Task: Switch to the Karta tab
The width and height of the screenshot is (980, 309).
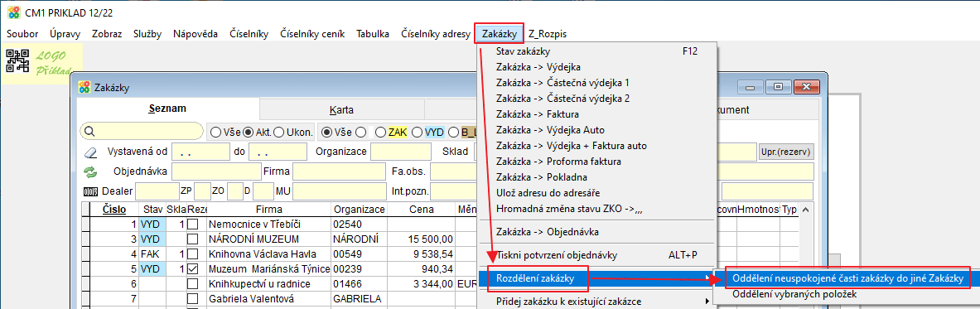Action: point(341,110)
